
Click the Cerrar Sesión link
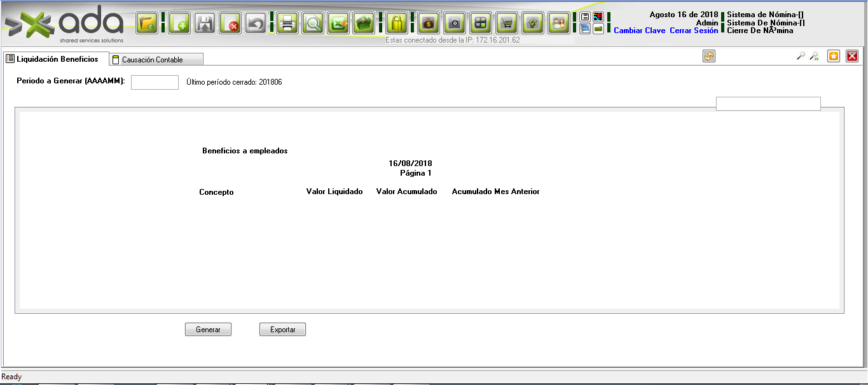(x=694, y=31)
